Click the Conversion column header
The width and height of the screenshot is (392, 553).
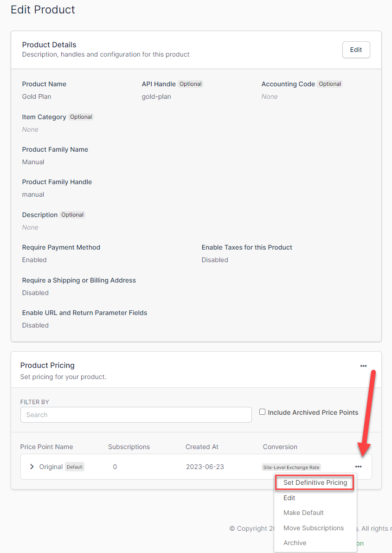click(280, 447)
